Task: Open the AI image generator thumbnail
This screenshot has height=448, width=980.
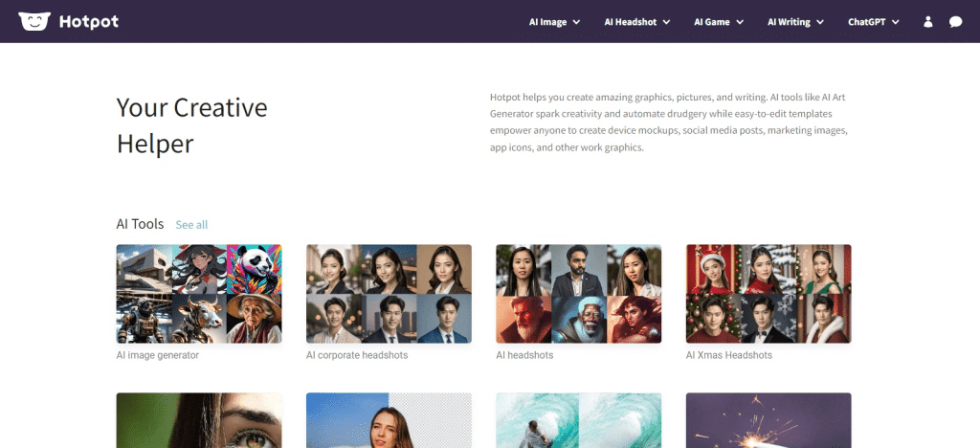Action: 199,294
